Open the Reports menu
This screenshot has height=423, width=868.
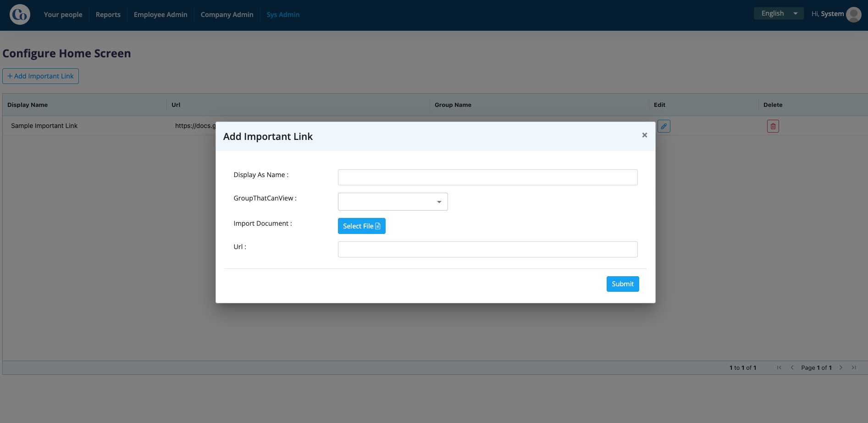click(x=108, y=15)
